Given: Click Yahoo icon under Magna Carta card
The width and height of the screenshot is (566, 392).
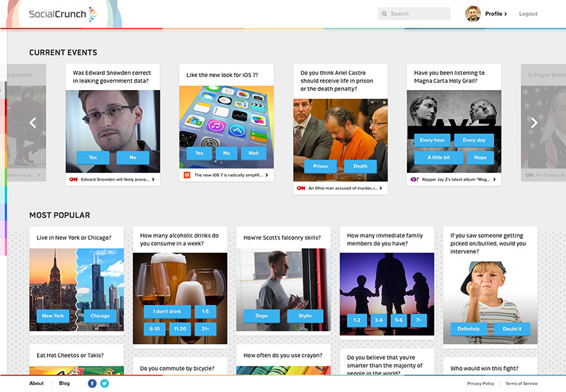Looking at the screenshot, I should [x=414, y=179].
